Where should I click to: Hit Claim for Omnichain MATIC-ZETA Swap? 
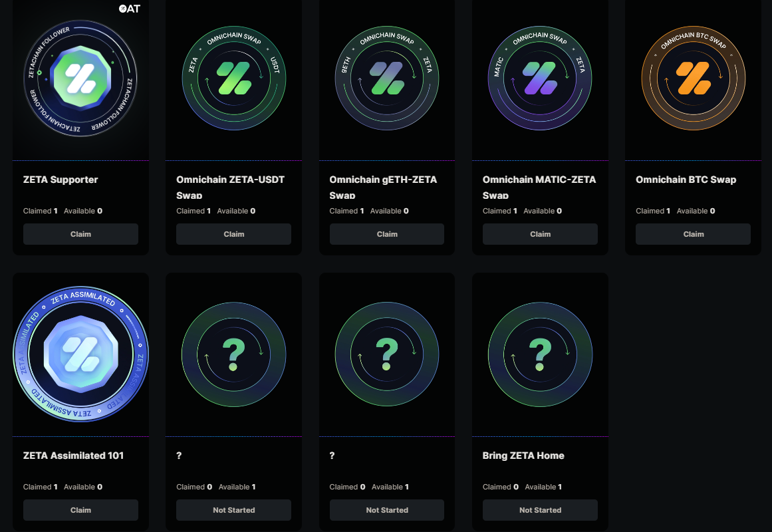pos(540,234)
